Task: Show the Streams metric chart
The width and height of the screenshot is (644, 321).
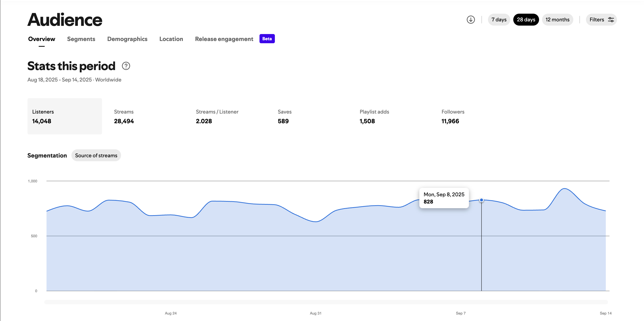Action: click(x=124, y=117)
